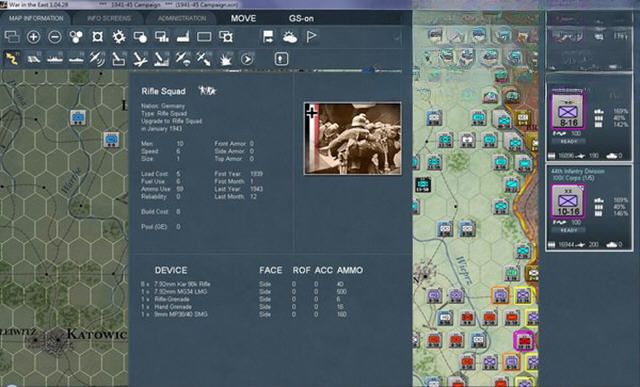
Task: Open the MAP INFORMATION tab
Action: 36,18
